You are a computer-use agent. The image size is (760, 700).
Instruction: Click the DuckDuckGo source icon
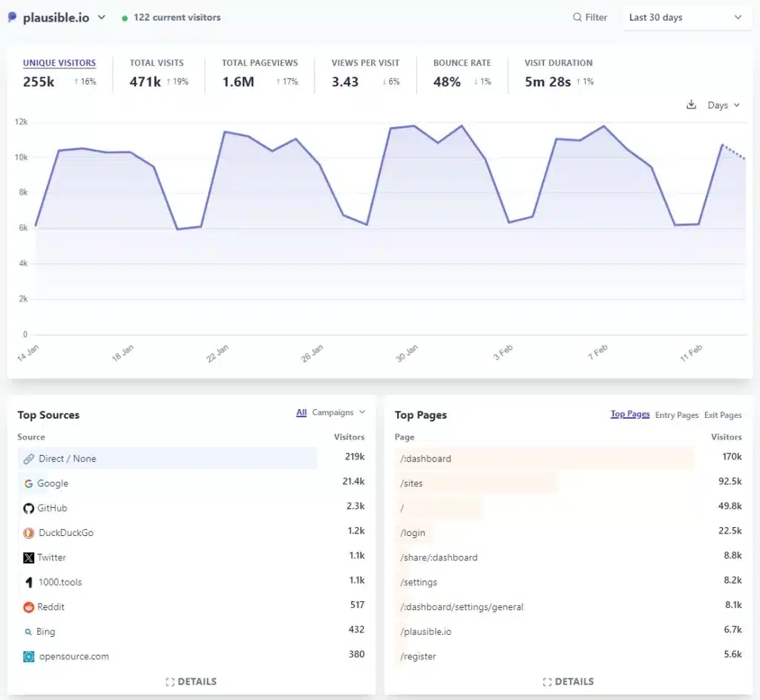30,532
